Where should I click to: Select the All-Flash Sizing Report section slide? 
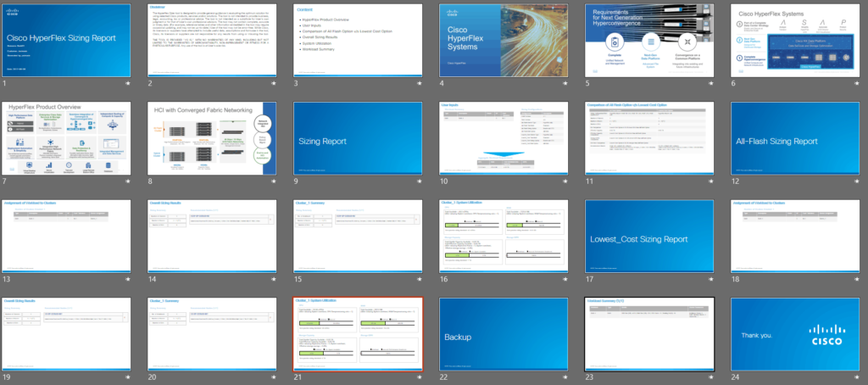click(x=795, y=138)
